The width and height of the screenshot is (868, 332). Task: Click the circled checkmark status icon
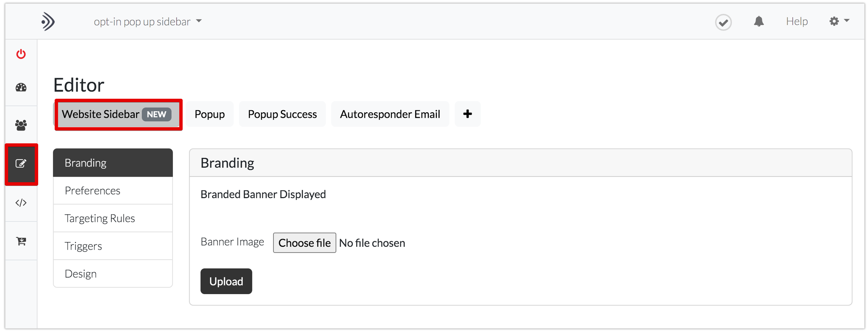point(723,22)
